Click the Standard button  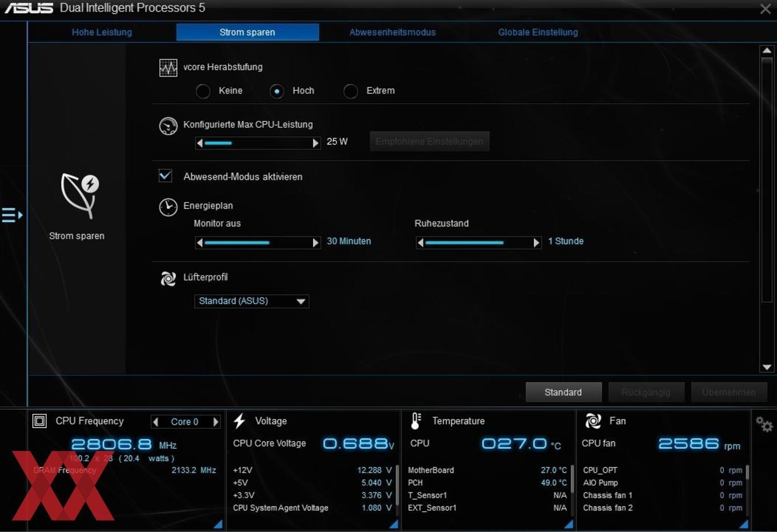click(563, 392)
